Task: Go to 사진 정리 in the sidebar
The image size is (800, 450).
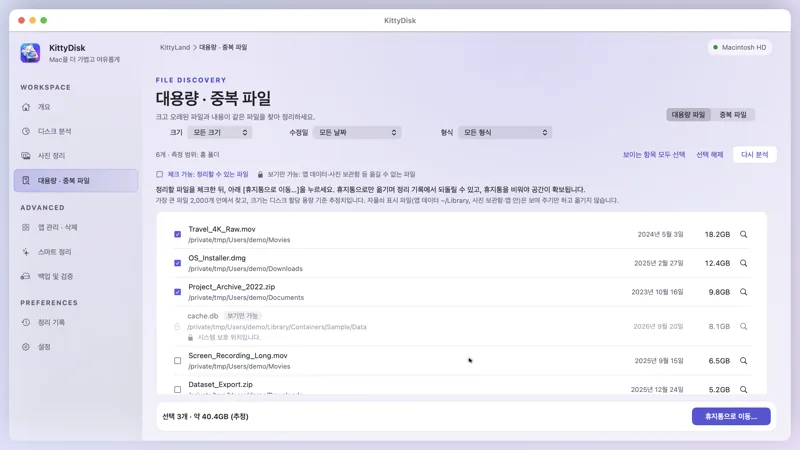Action: click(x=76, y=156)
